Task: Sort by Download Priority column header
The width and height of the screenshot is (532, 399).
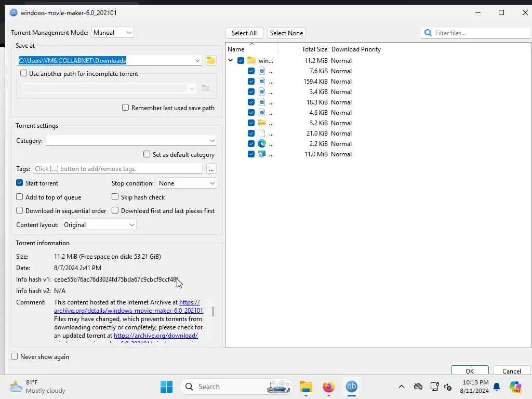Action: click(356, 49)
